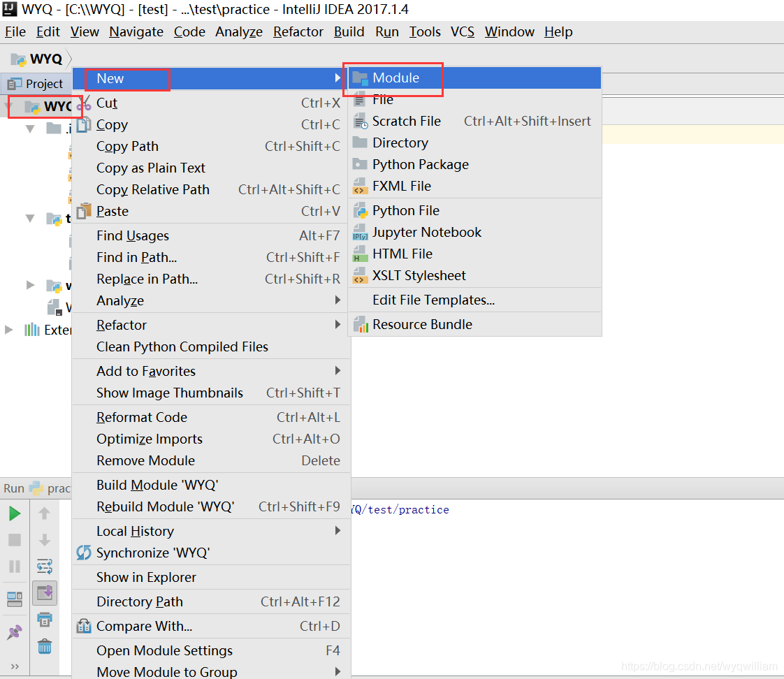Click the Synchronize refresh icon
The image size is (784, 679).
point(84,553)
